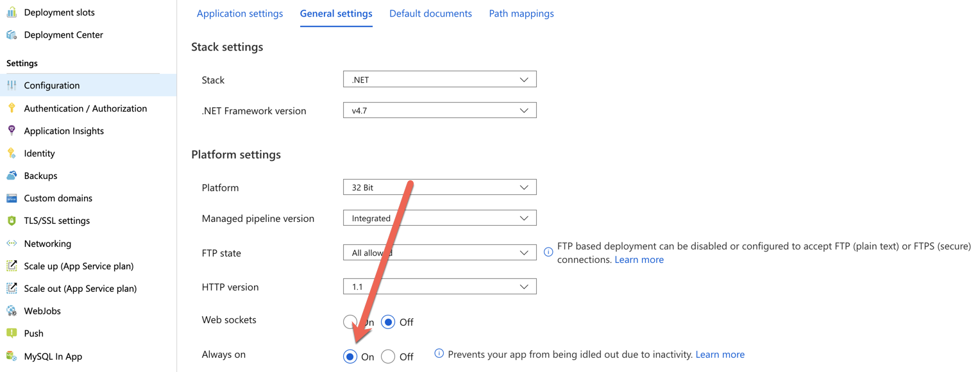Open Learn more link for Always on
980x372 pixels.
720,355
